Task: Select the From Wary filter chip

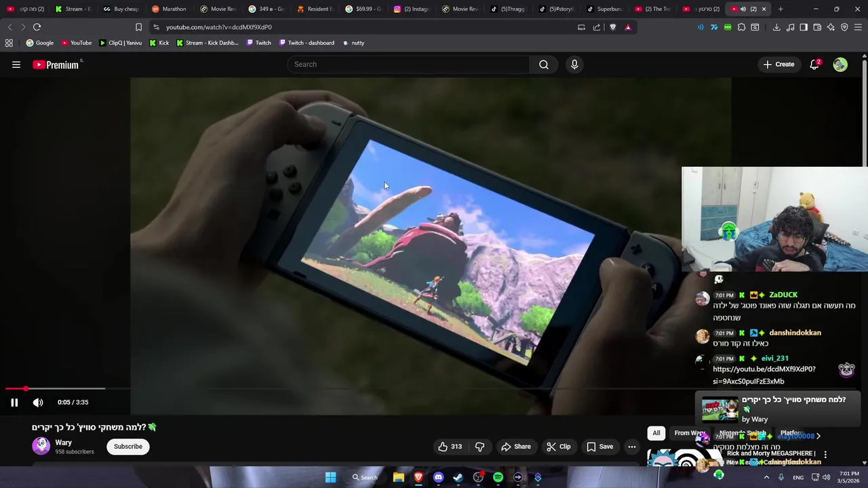Action: tap(690, 433)
